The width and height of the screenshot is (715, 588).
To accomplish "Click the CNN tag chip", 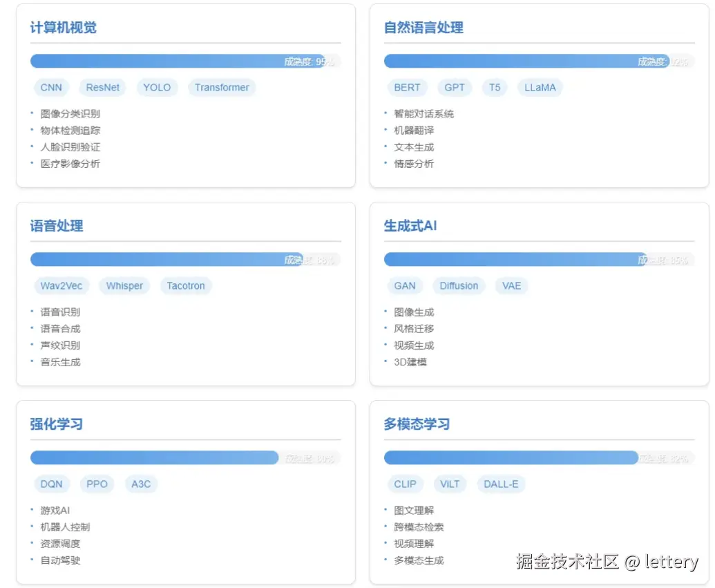I will [x=51, y=88].
